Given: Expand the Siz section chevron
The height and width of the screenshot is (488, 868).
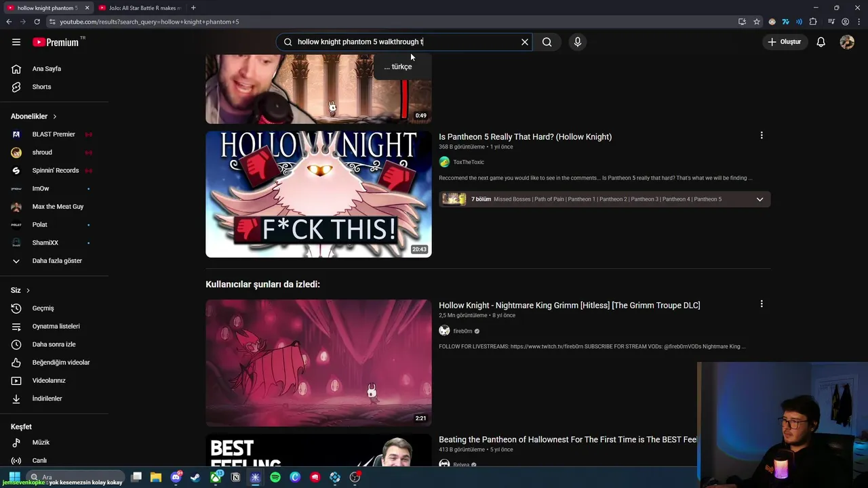Looking at the screenshot, I should pos(28,290).
